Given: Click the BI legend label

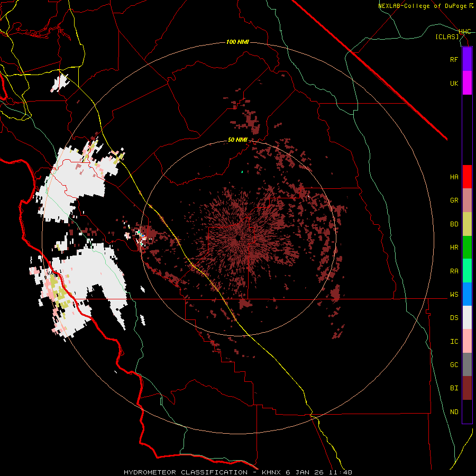Looking at the screenshot, I should coord(454,388).
